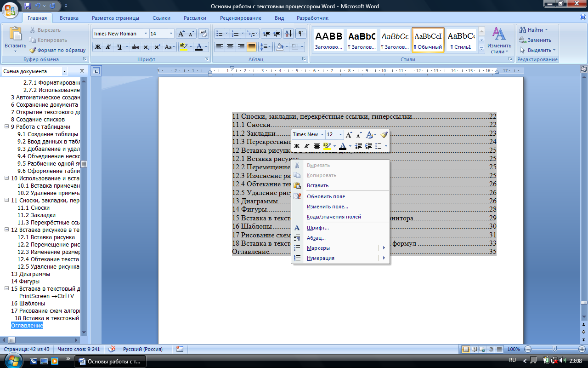Viewport: 588px width, 368px height.
Task: Save document from Quick Access toolbar
Action: [x=28, y=6]
